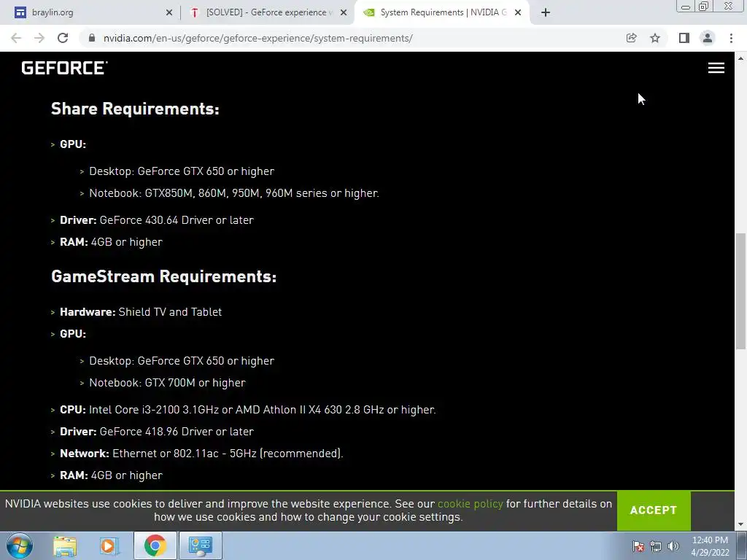Click "GeForce 430.64 Driver or later" text
The width and height of the screenshot is (747, 560).
coord(177,220)
